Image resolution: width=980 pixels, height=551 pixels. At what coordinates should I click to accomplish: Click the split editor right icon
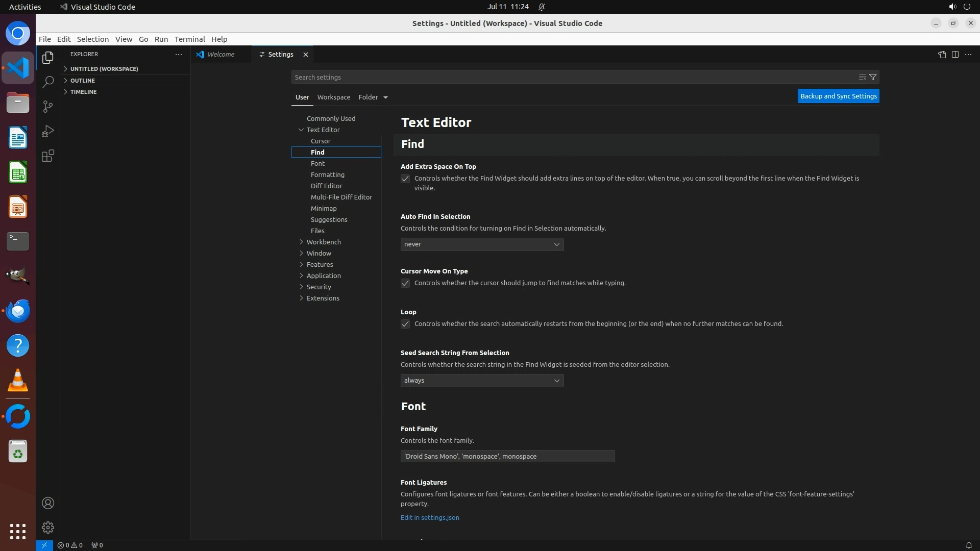point(955,55)
